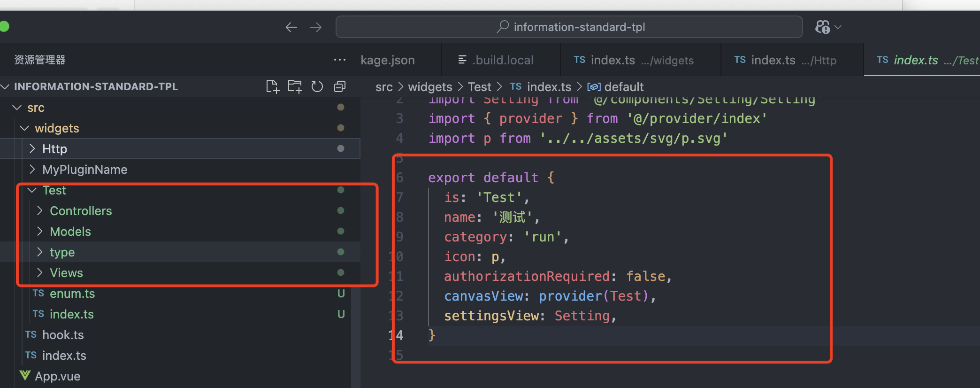Click the New Folder icon in explorer
This screenshot has width=980, height=388.
click(x=295, y=86)
